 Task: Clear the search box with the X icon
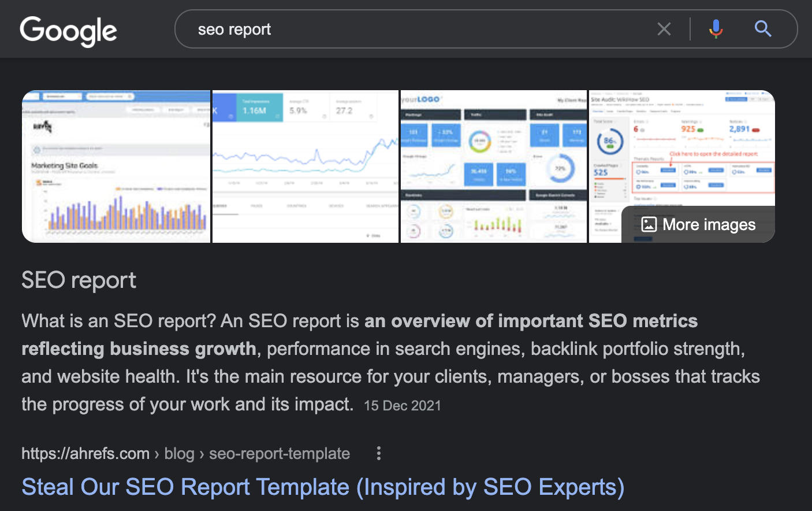click(x=664, y=29)
